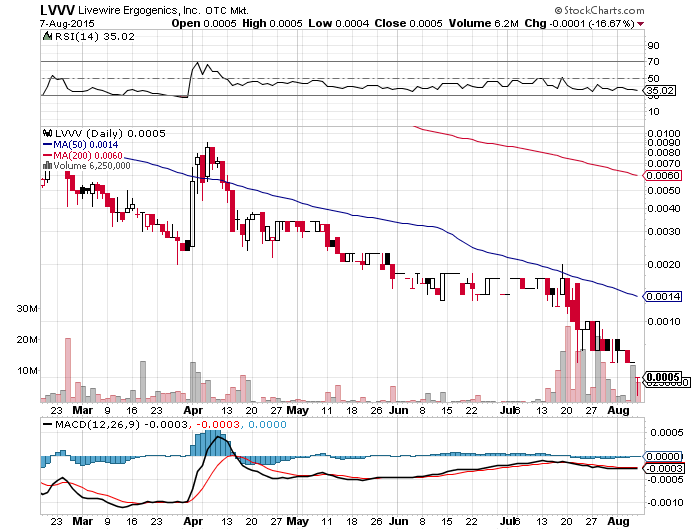
Task: Click the MA(50) 0.0014 blue legend
Action: pos(80,145)
